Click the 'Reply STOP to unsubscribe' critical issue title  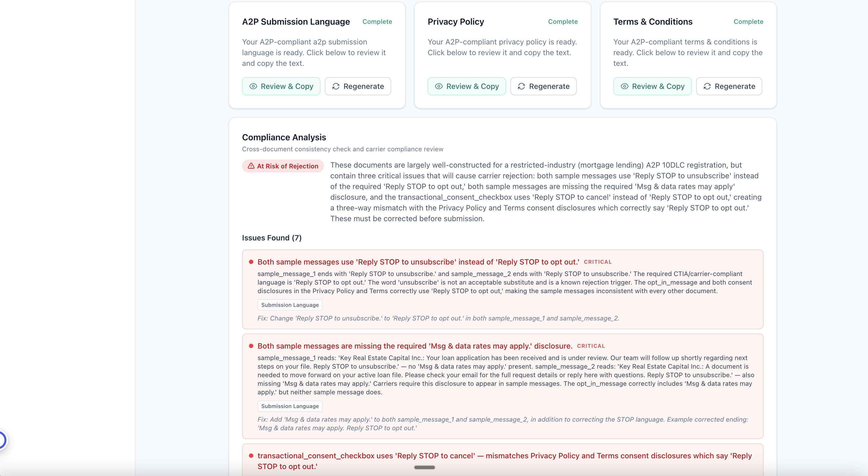(x=418, y=262)
